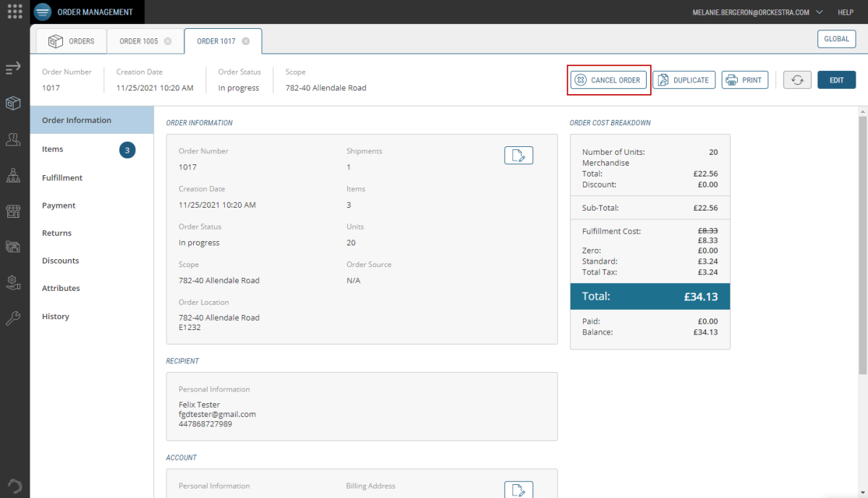Close the Order 1005 tab
This screenshot has height=498, width=868.
click(x=168, y=41)
